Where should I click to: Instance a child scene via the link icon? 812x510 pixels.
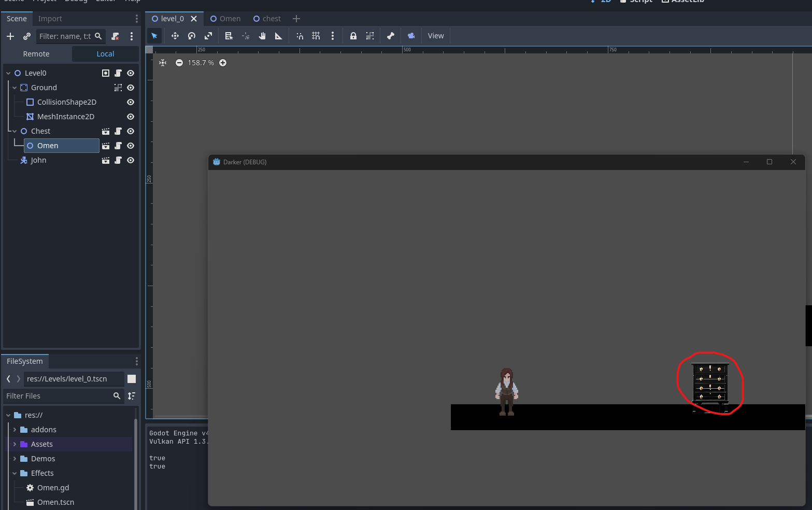click(x=27, y=36)
